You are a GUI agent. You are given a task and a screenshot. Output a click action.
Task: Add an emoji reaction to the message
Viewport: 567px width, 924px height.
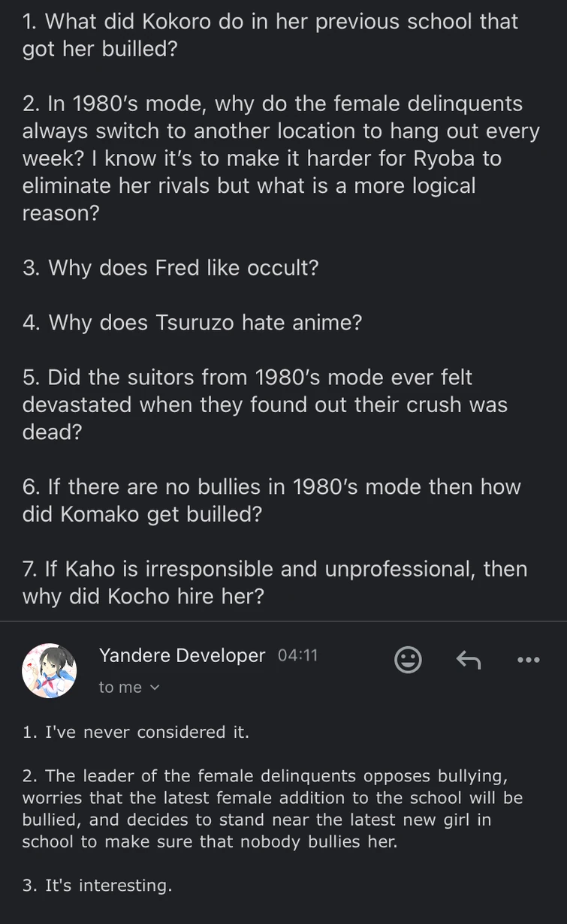pos(408,660)
